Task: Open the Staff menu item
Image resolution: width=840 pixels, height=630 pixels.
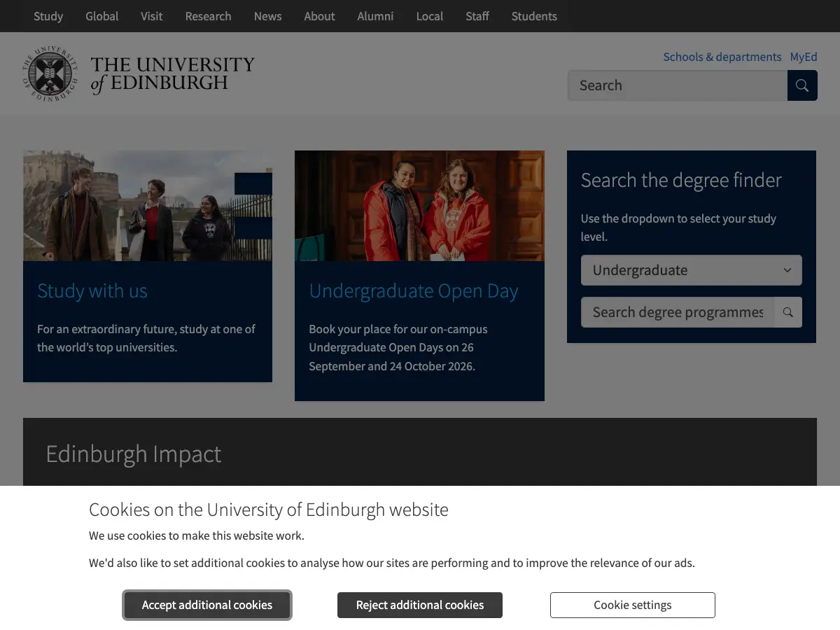Action: click(x=477, y=16)
